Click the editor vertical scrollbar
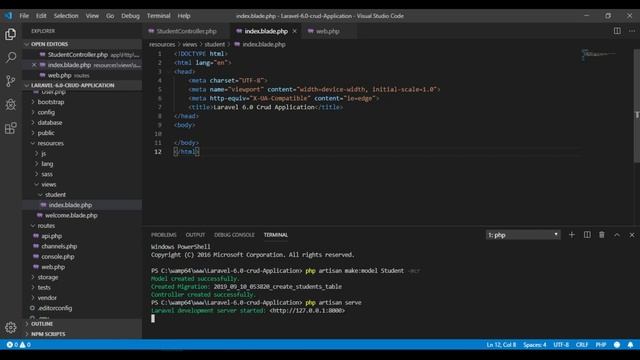 (637, 106)
